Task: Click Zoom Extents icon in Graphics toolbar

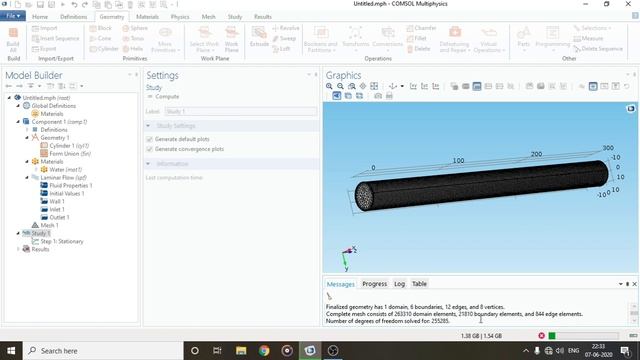Action: coord(374,86)
